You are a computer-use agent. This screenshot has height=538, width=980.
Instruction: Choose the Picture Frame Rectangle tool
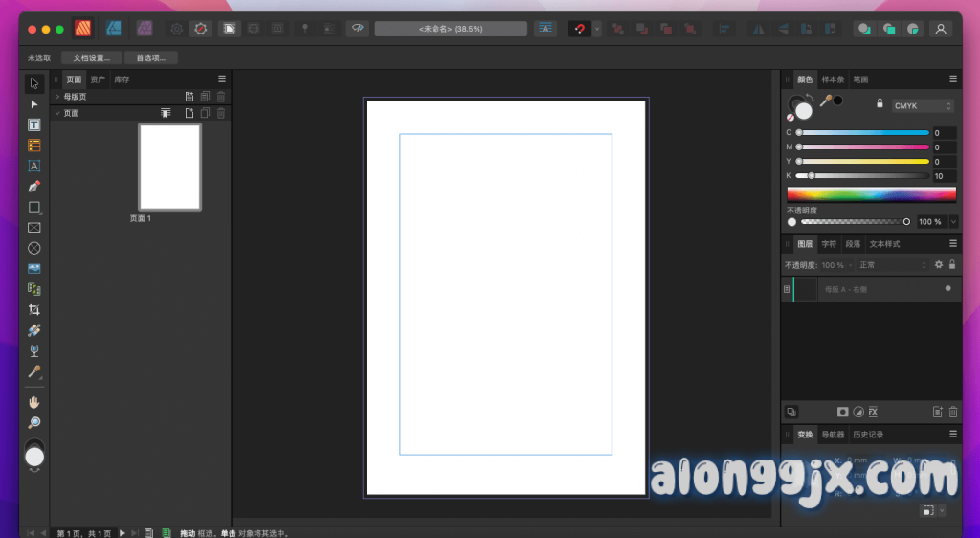coord(34,228)
